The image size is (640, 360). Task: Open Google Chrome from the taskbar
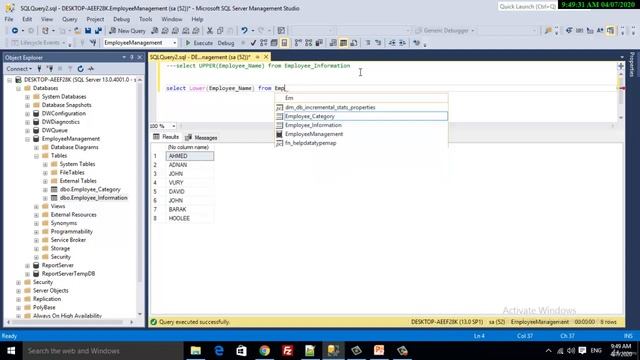coord(265,351)
